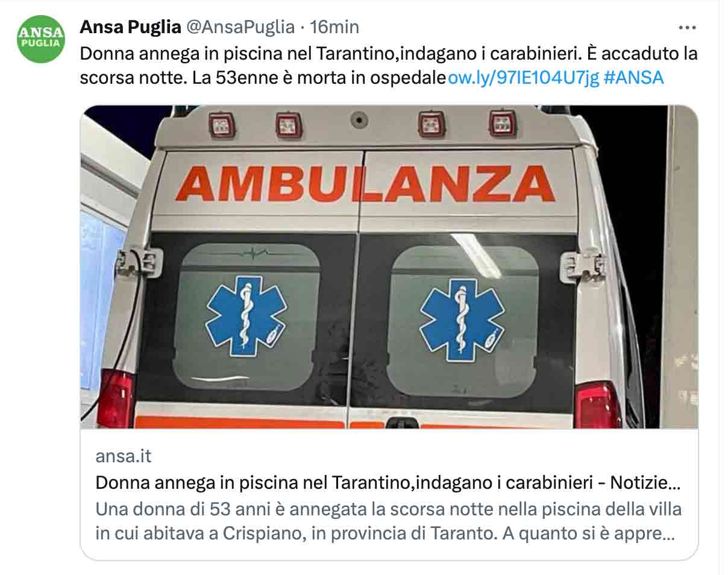Click the ambulance's left red tail light

pos(115,399)
